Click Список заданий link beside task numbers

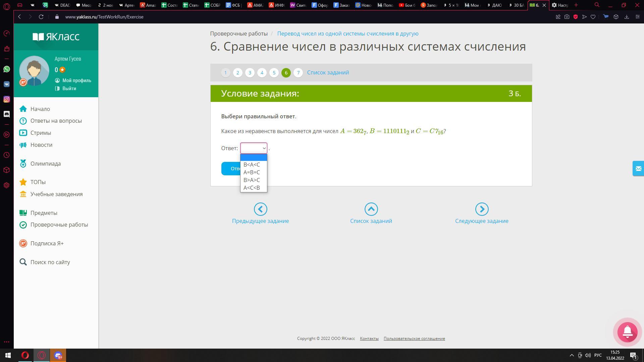(328, 73)
